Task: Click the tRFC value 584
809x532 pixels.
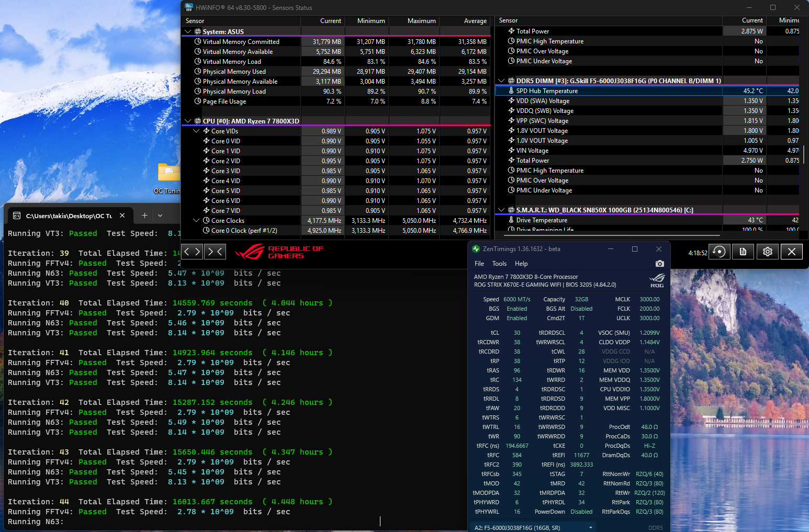Action: (x=516, y=455)
